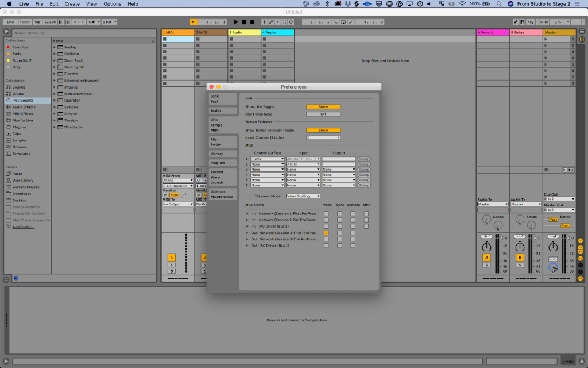Click the browser search field
This screenshot has height=368, width=588.
[x=84, y=33]
